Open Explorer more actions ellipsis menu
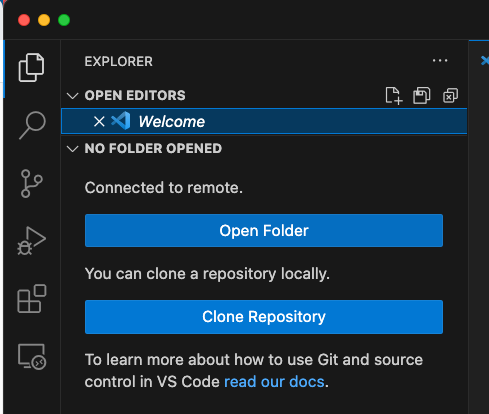Image resolution: width=489 pixels, height=414 pixels. tap(440, 61)
